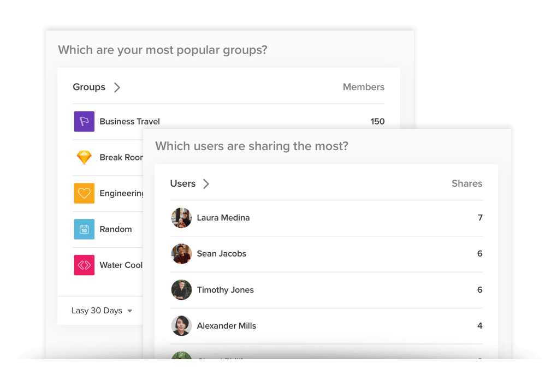
Task: Click the 'Which users are sharing the most?' title
Action: click(252, 146)
